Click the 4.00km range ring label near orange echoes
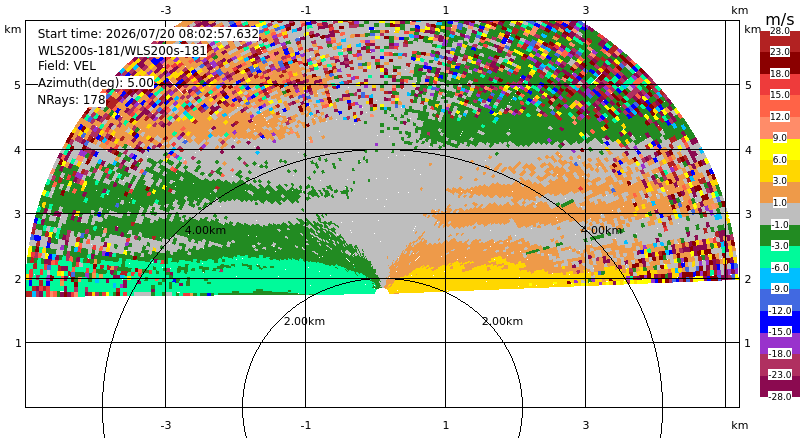This screenshot has width=800, height=438. click(x=602, y=230)
